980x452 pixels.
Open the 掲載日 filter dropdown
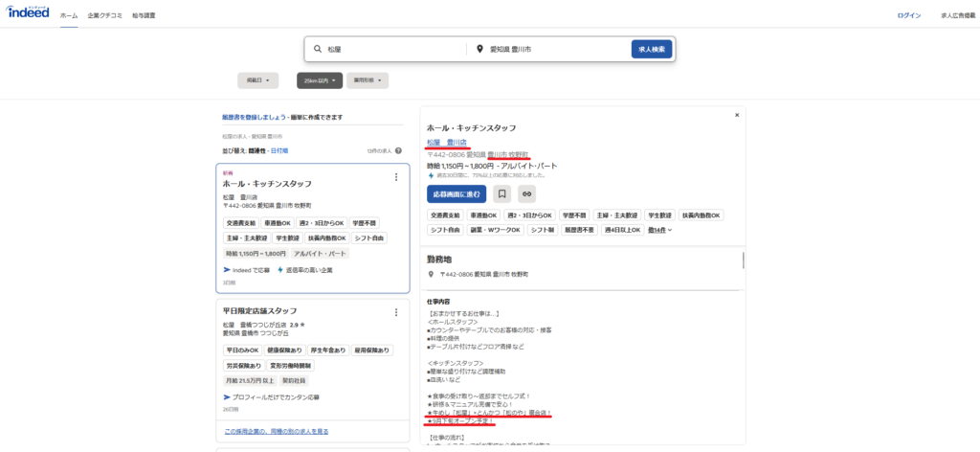[257, 80]
